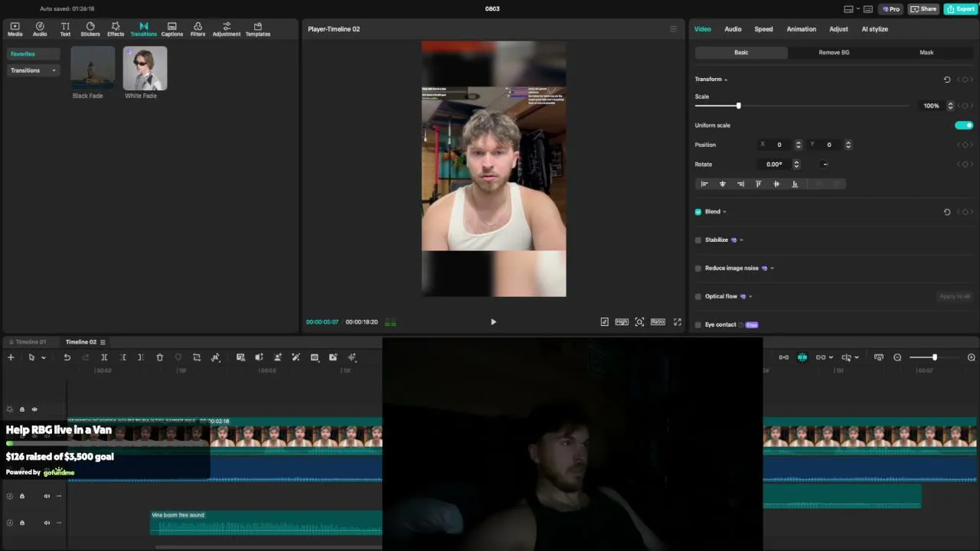
Task: Expand Reduce image noise options
Action: coord(772,269)
